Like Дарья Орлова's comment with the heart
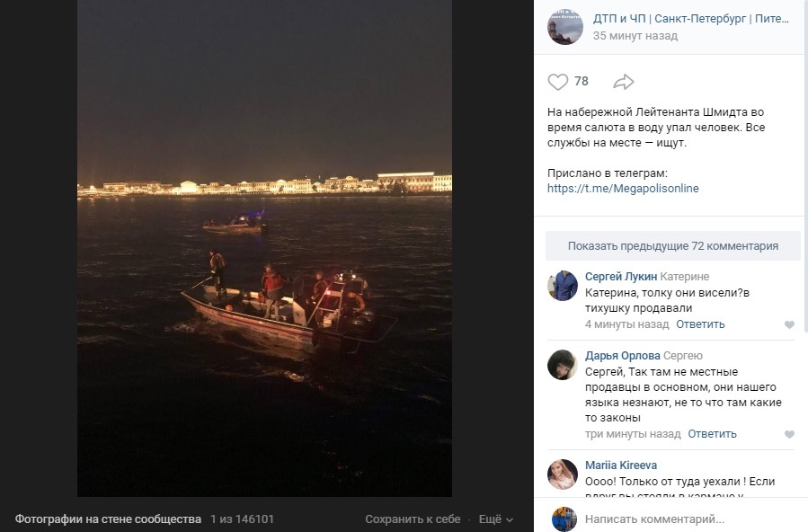Viewport: 808px width, 532px height. click(789, 434)
